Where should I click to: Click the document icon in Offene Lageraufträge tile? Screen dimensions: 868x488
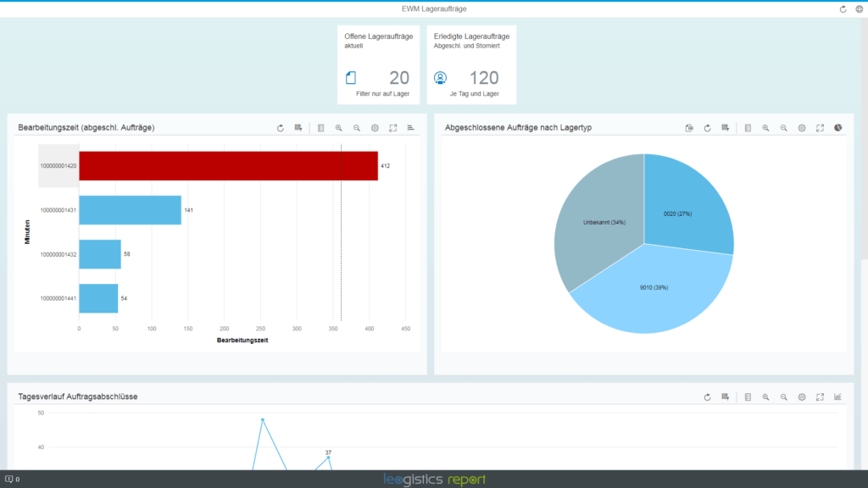[x=351, y=78]
